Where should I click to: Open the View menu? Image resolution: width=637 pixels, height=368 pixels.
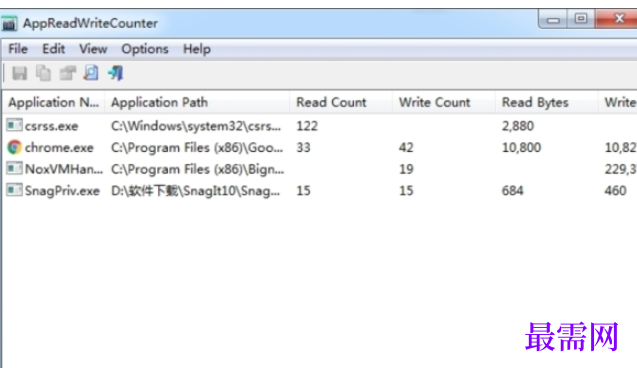(x=93, y=49)
